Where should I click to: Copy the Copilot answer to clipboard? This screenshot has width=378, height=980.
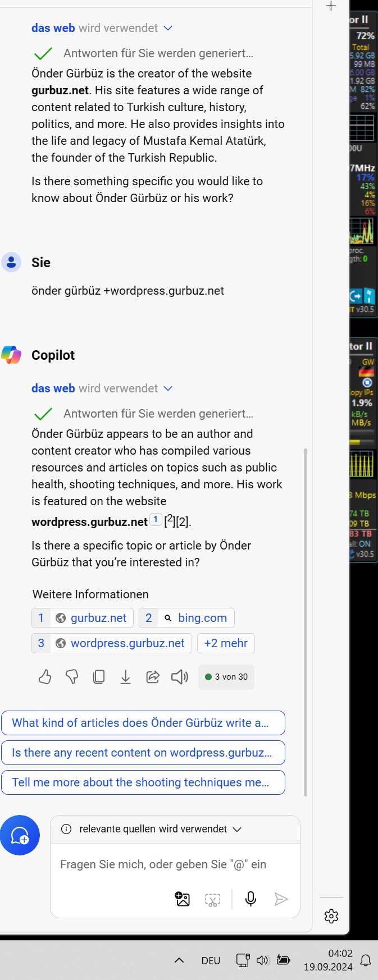(99, 677)
